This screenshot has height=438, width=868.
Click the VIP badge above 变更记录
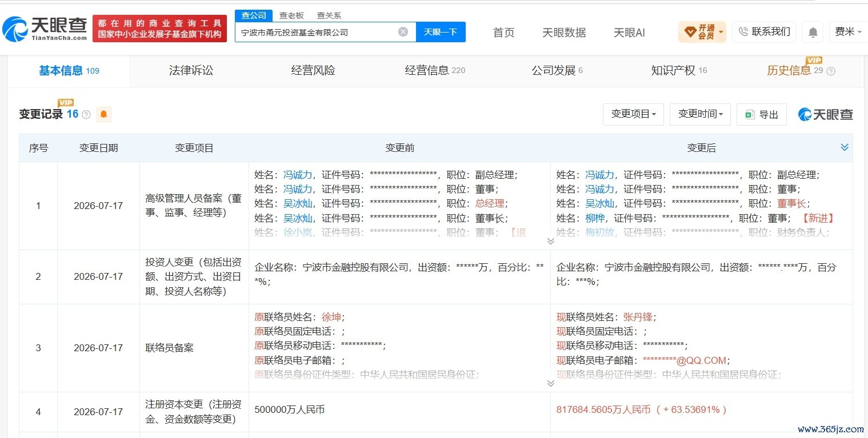point(66,103)
